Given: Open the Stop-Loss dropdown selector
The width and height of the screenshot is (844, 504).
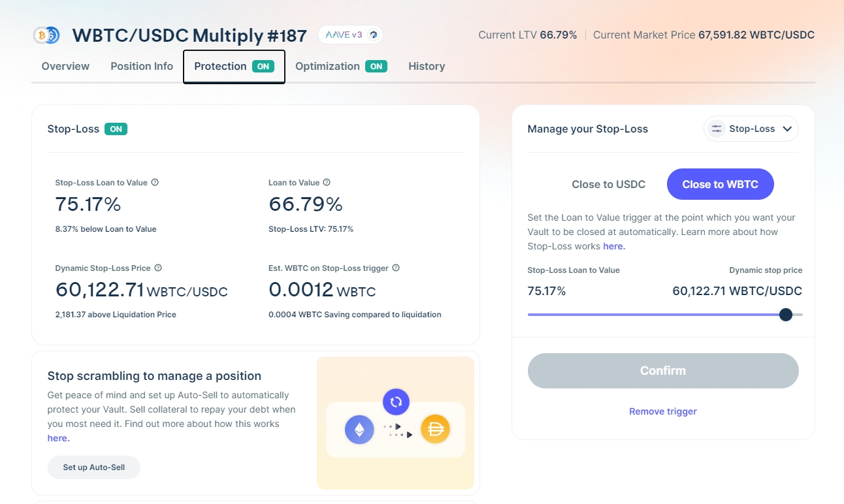Looking at the screenshot, I should click(x=751, y=129).
